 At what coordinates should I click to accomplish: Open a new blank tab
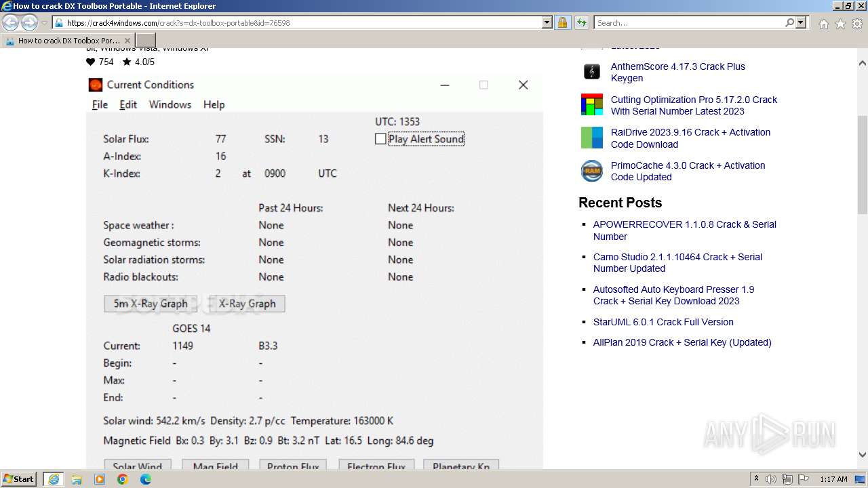click(x=146, y=41)
